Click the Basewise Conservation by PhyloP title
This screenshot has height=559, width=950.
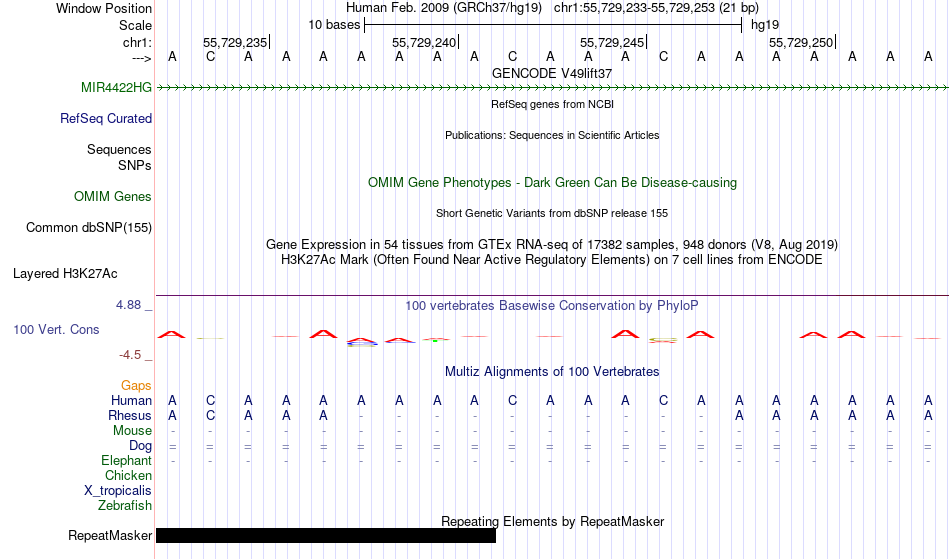pos(552,306)
